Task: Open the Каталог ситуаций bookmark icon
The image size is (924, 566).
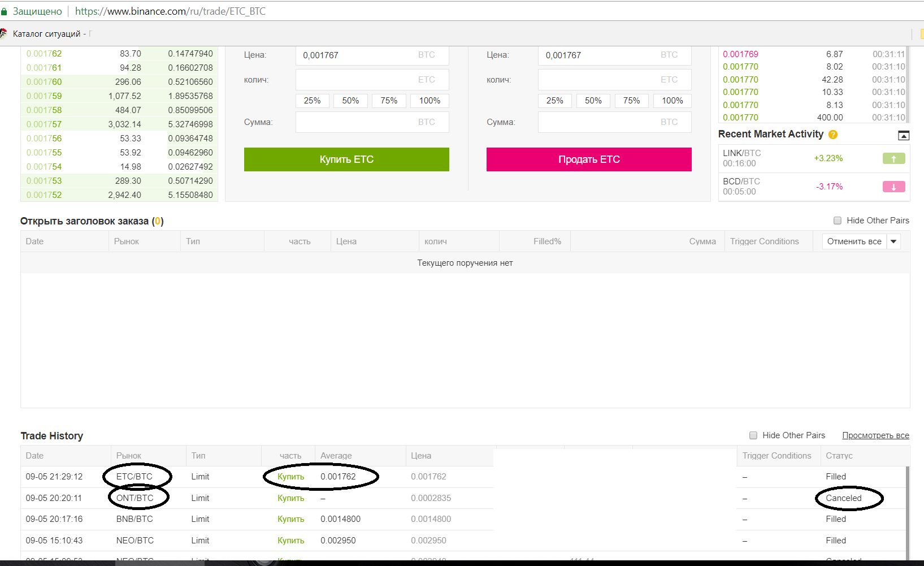Action: [3, 33]
